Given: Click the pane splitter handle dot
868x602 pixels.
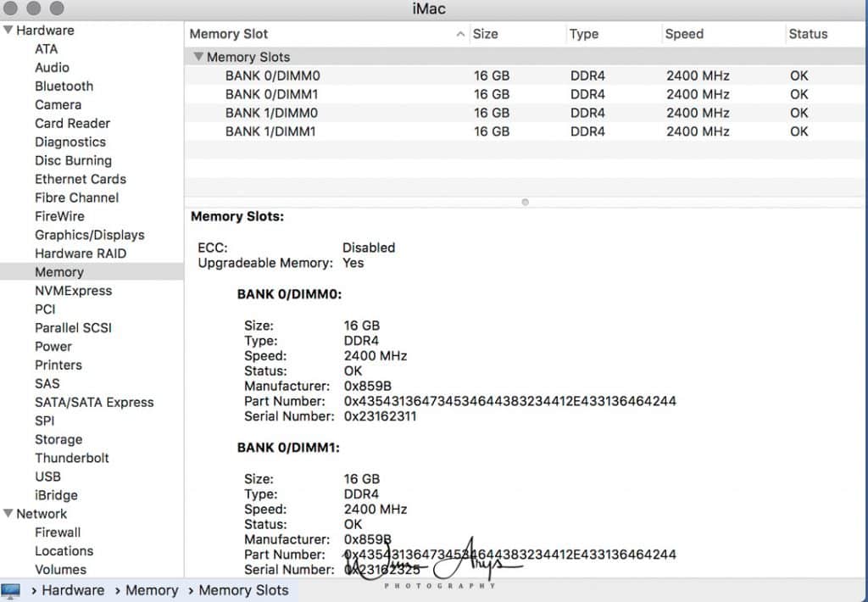Looking at the screenshot, I should [x=526, y=202].
